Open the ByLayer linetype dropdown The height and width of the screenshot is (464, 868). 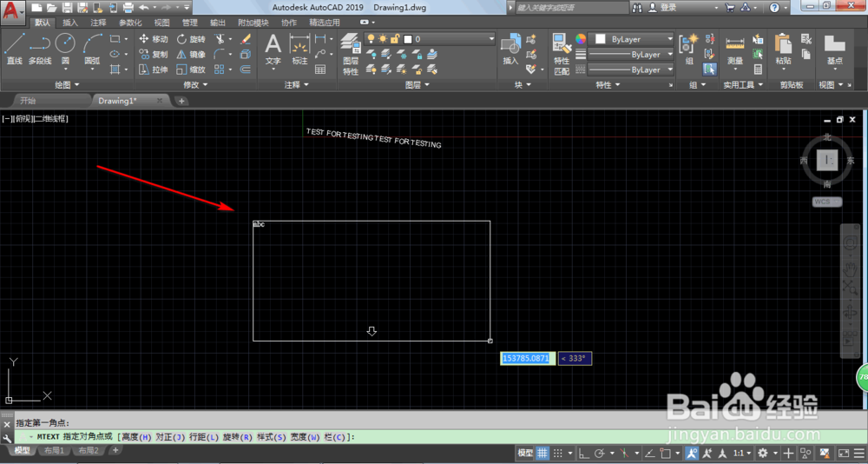(631, 70)
